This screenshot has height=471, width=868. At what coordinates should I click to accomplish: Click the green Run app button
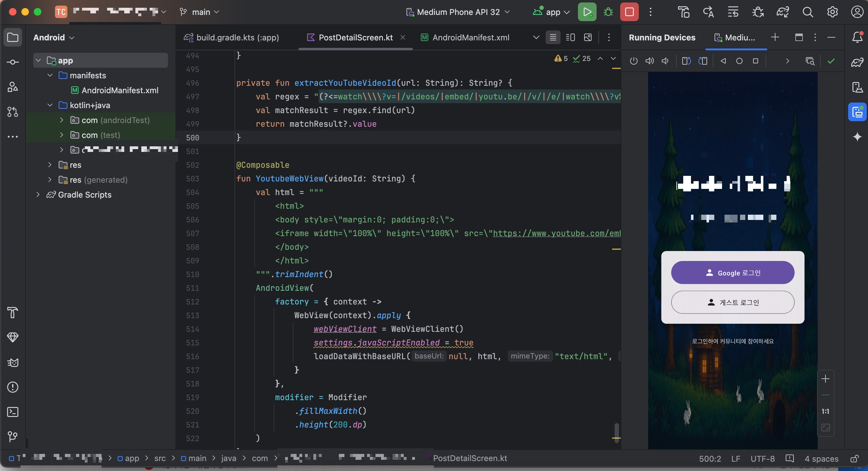coord(587,12)
